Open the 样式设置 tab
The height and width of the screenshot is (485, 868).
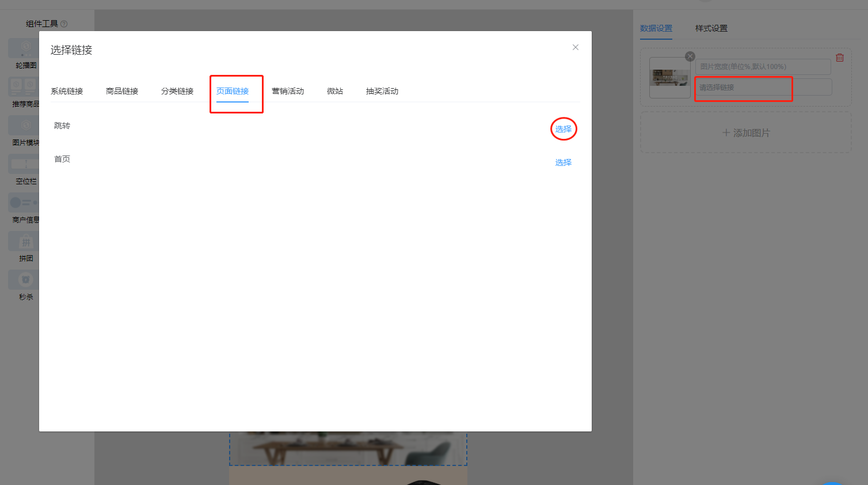tap(711, 28)
